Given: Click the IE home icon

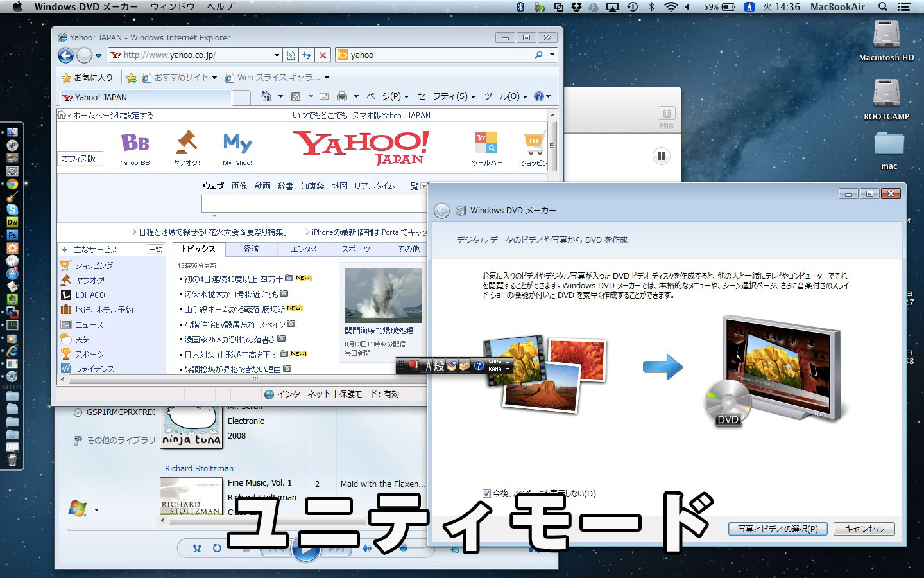Looking at the screenshot, I should point(266,96).
